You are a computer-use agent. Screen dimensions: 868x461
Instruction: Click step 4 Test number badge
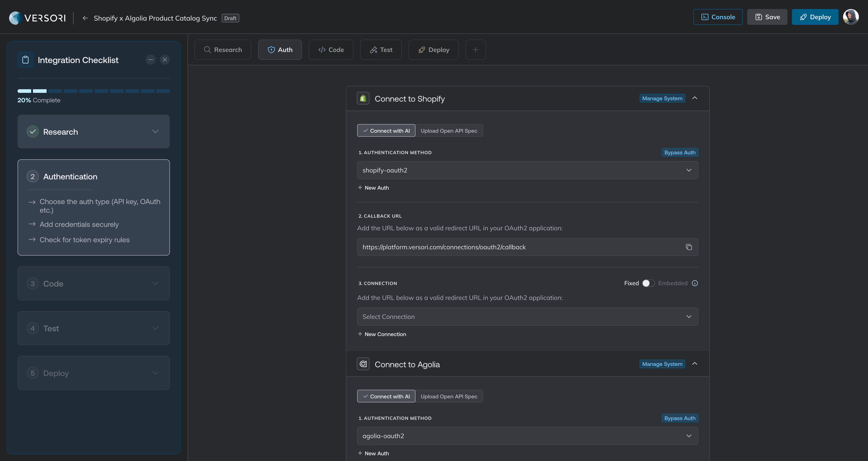tap(33, 328)
